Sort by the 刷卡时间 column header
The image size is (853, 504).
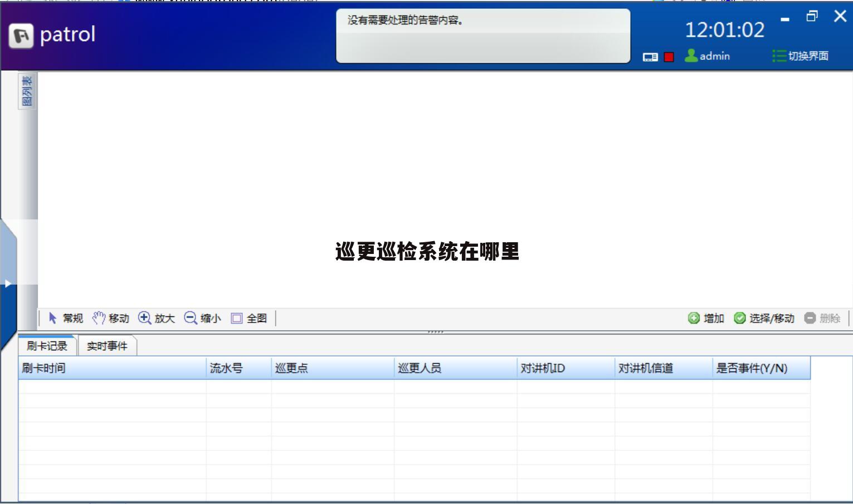coord(113,368)
